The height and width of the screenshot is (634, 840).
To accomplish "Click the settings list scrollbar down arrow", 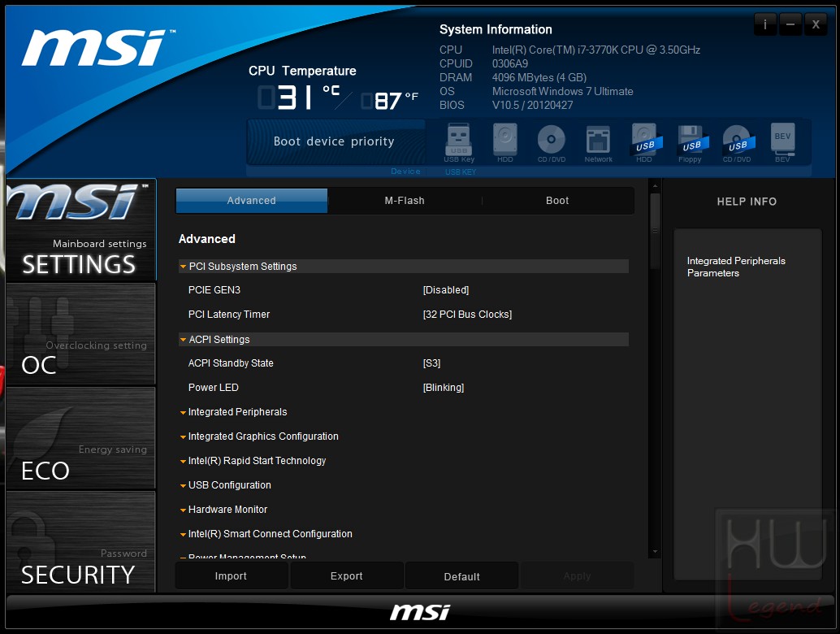I will 654,551.
